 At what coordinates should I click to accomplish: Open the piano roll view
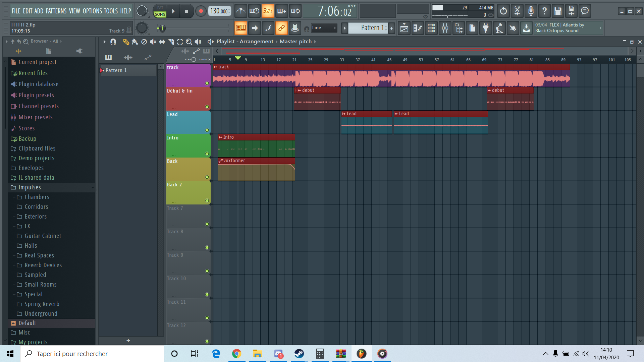pos(418,28)
